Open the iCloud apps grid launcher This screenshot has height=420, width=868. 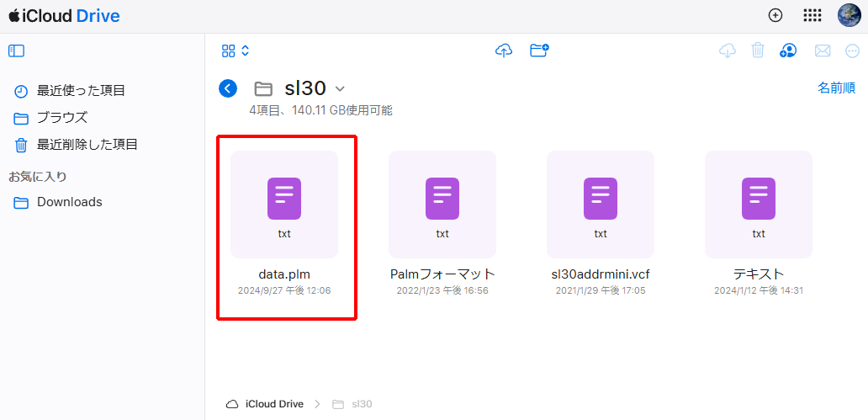(x=812, y=15)
